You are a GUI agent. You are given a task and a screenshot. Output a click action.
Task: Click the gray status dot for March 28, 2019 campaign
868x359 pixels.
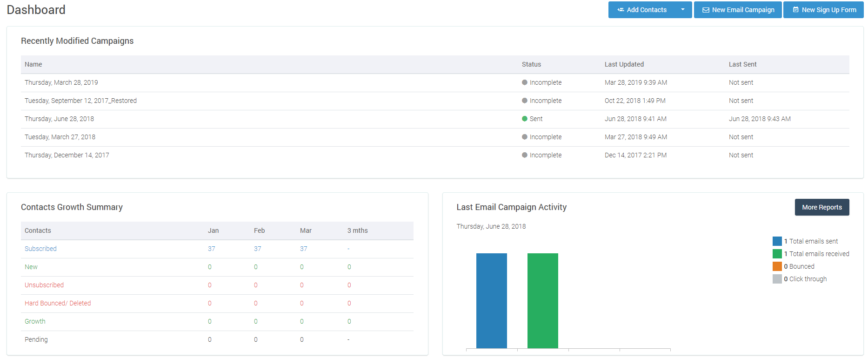[525, 82]
